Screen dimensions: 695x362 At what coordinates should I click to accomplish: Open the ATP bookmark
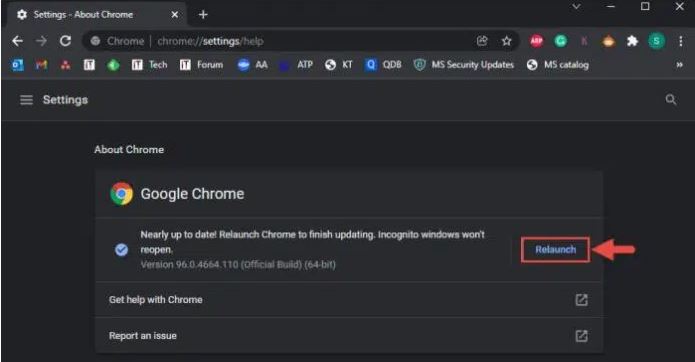point(296,65)
